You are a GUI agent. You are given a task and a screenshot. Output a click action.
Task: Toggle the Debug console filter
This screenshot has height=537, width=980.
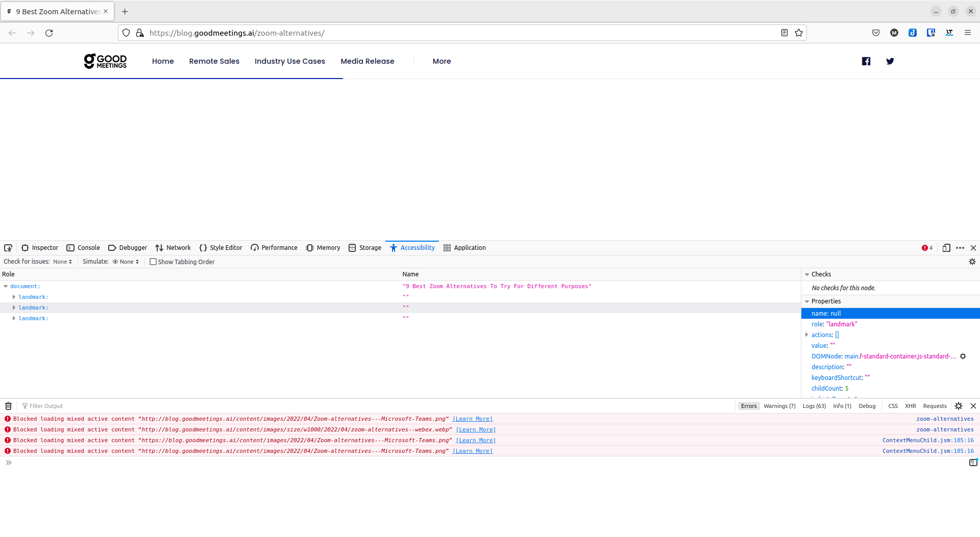(867, 406)
